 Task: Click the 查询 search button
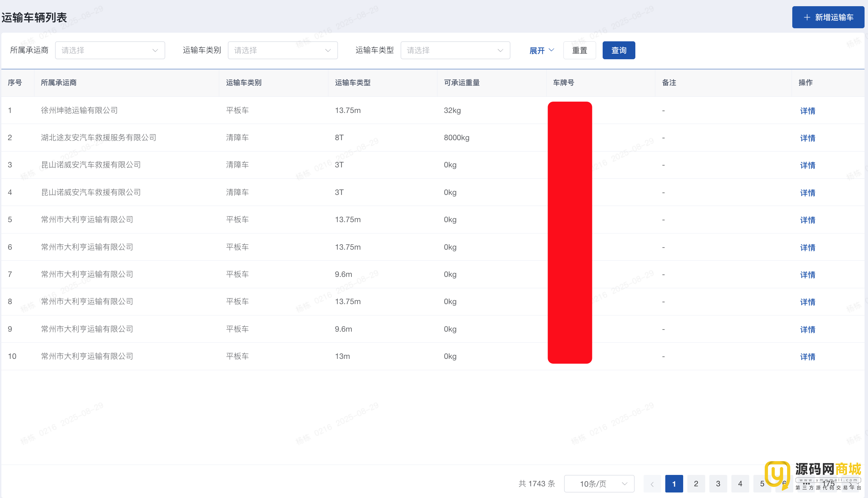pyautogui.click(x=618, y=50)
